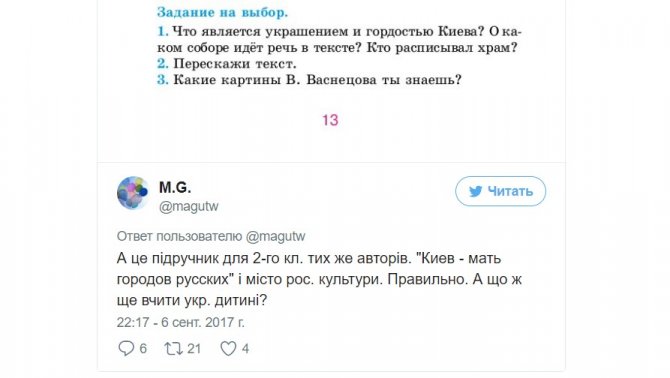Click the tweet text starting 'А це підручник'
Viewport: 670px width, 378px height.
click(x=319, y=279)
